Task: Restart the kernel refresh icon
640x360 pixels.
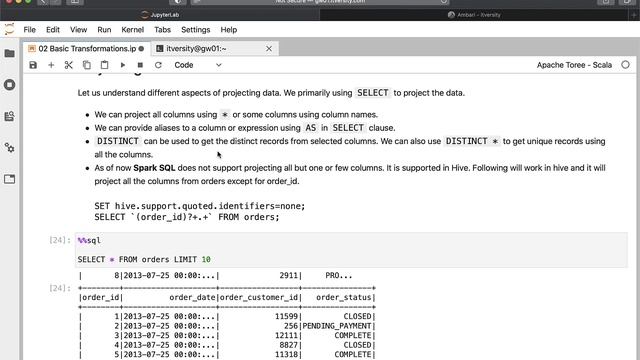Action: tap(158, 65)
